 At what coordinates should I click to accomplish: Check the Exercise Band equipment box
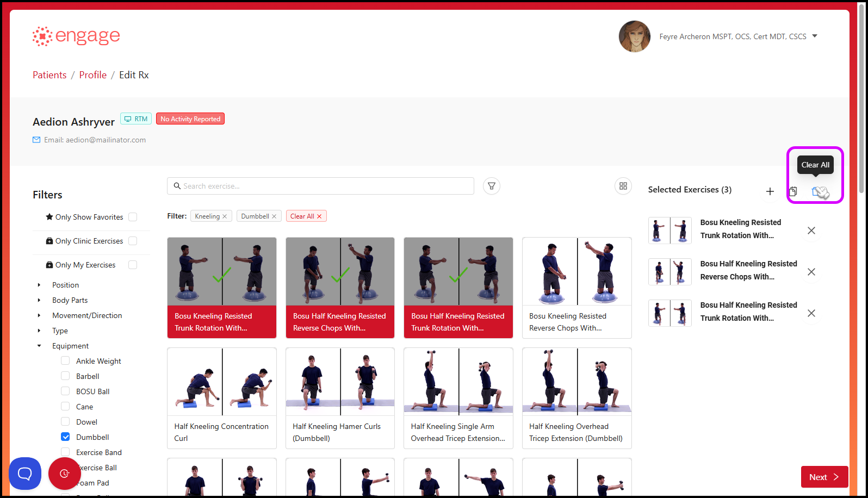(x=65, y=452)
